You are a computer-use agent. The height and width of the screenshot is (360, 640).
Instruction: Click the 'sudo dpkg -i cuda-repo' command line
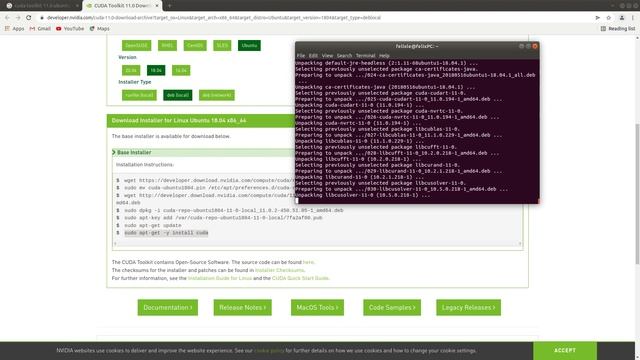pos(233,210)
